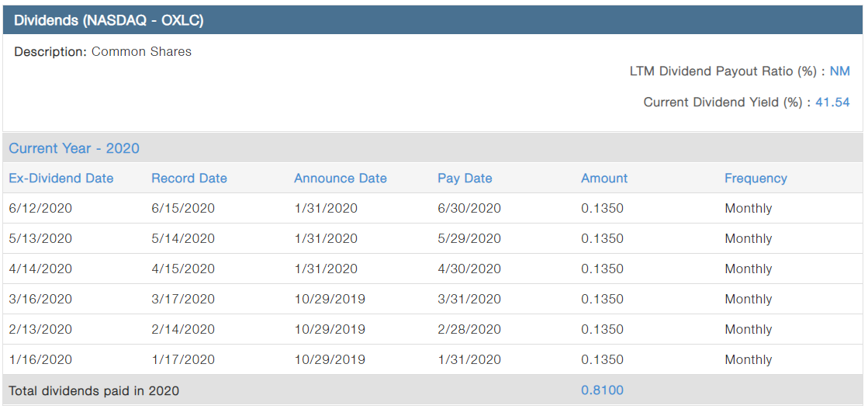Click the Pay Date column header

pos(465,179)
